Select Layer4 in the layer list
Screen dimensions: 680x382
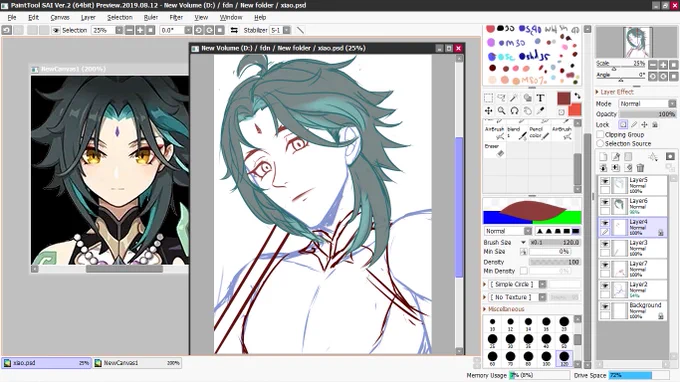633,227
